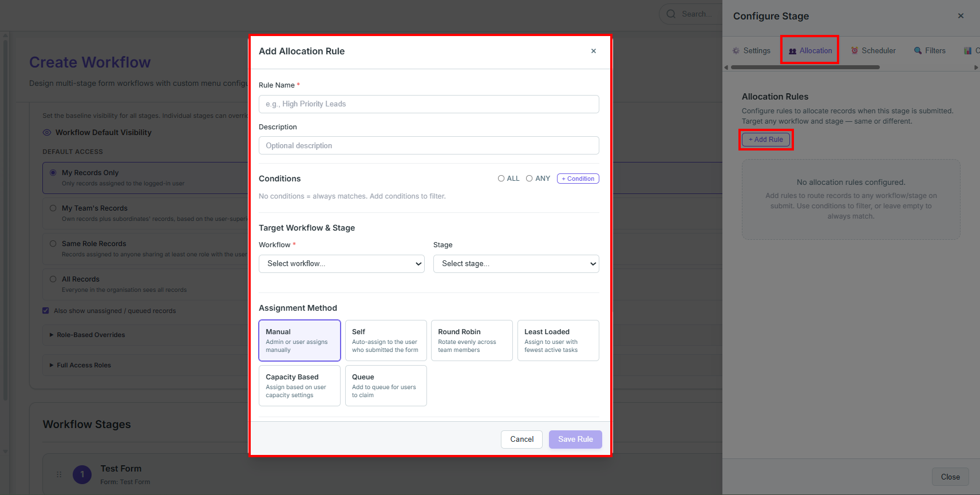Click the Search box in header
This screenshot has width=980, height=495.
coord(690,14)
